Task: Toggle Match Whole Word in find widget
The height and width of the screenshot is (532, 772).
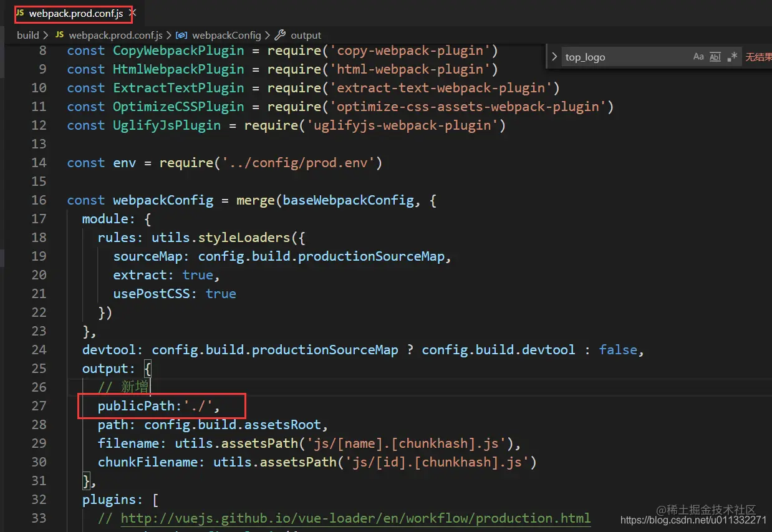Action: pyautogui.click(x=715, y=57)
